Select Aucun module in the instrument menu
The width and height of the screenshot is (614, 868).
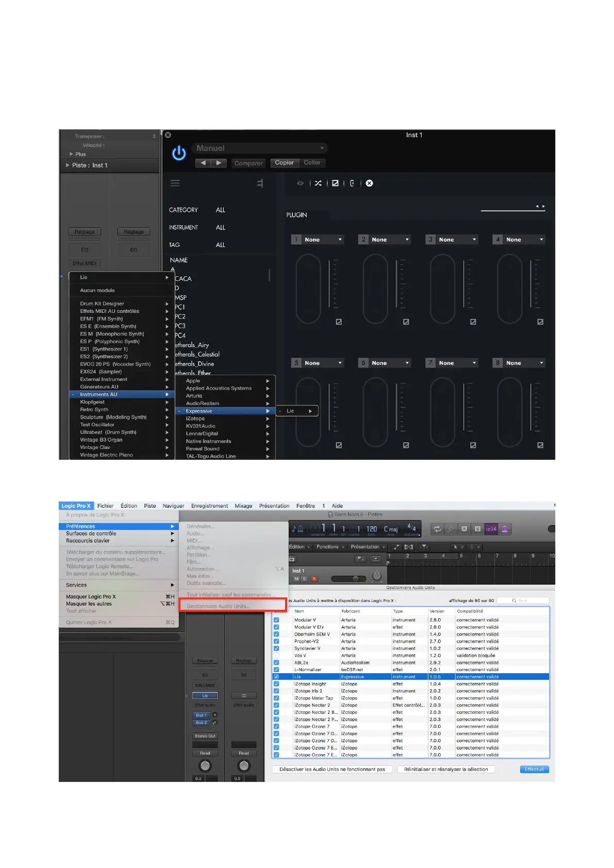(97, 290)
